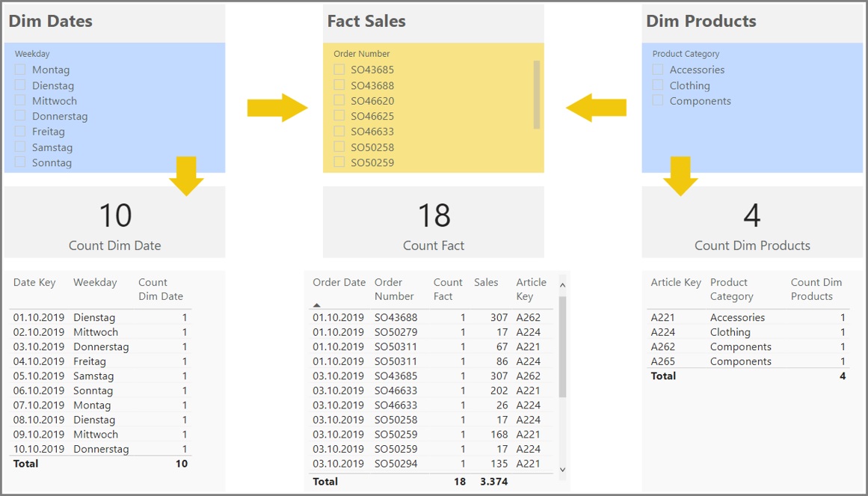
Task: Check the Accessories category checkbox
Action: pos(657,70)
